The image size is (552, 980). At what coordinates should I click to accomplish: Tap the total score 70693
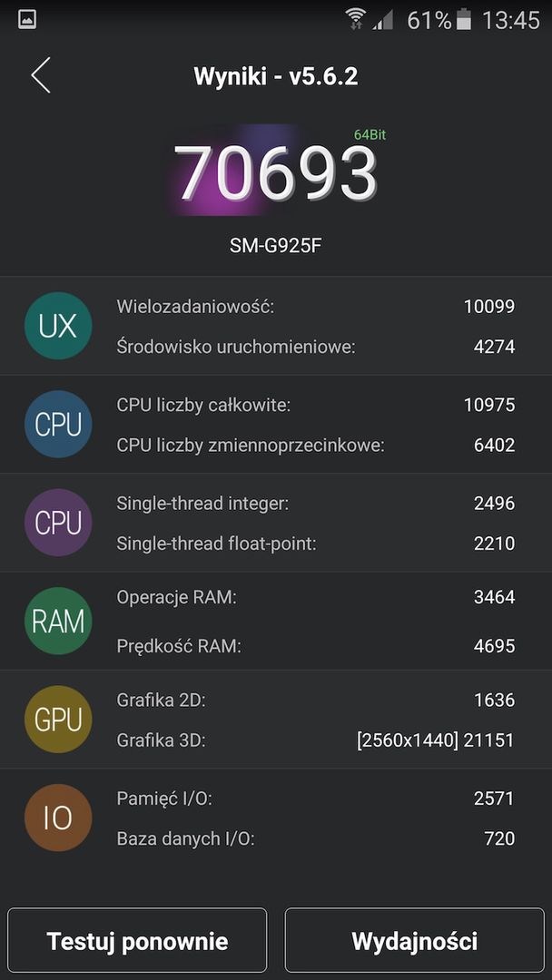(x=275, y=172)
